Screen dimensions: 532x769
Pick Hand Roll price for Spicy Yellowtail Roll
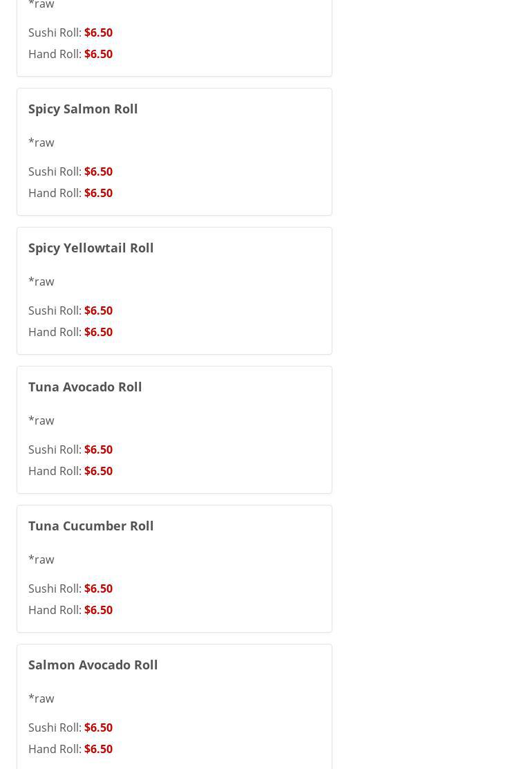tap(98, 332)
